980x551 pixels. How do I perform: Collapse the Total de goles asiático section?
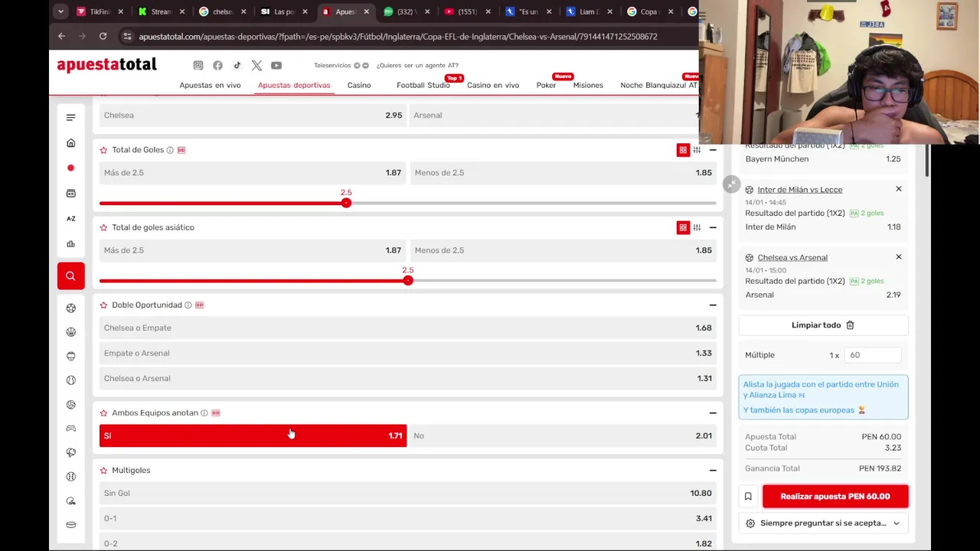tap(713, 227)
